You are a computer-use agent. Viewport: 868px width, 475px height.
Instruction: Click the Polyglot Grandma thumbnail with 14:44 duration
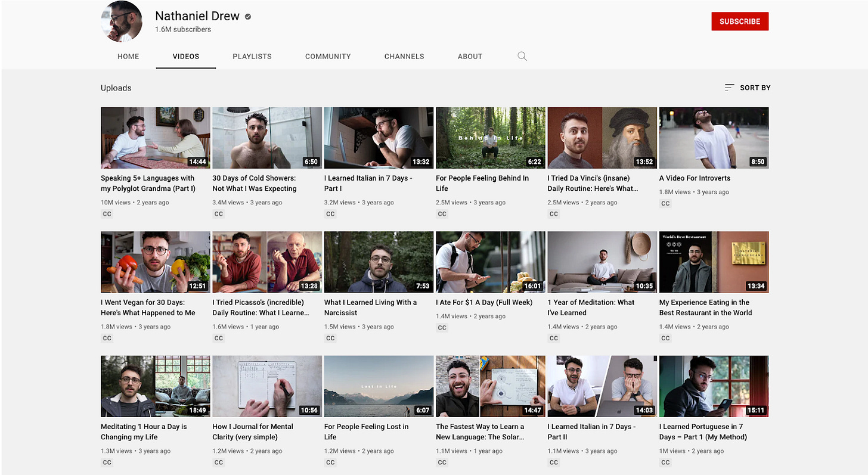156,138
